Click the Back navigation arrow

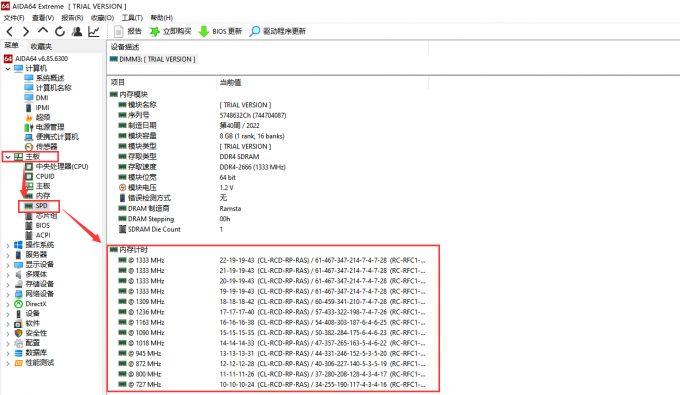point(10,31)
